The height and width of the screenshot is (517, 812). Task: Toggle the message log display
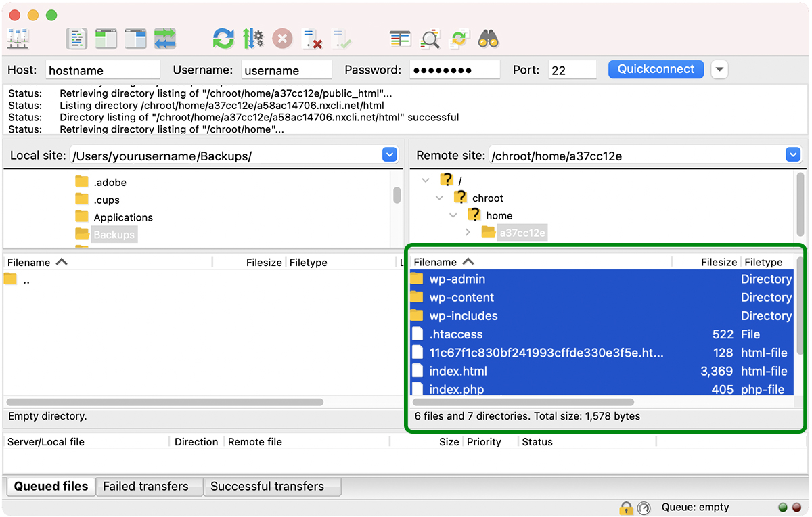click(x=77, y=39)
